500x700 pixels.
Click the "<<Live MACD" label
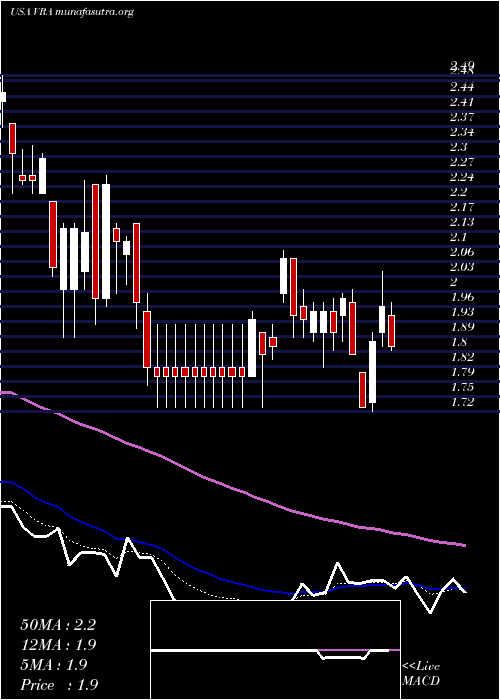[x=421, y=674]
